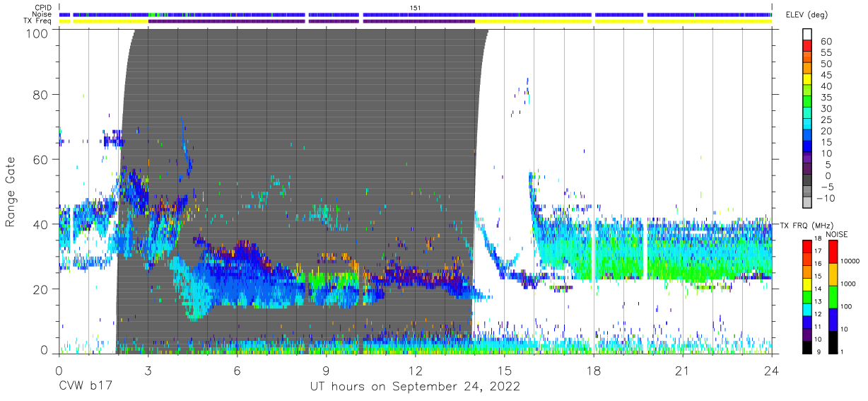This screenshot has height=401, width=868.
Task: Click the yellow segment of the ELEV color bar
Action: pyautogui.click(x=807, y=80)
